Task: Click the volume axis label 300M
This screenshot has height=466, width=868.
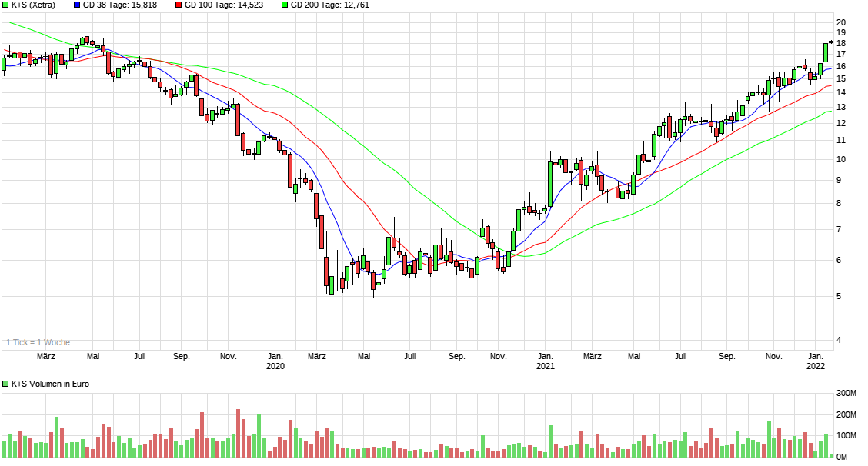Action: coord(846,393)
